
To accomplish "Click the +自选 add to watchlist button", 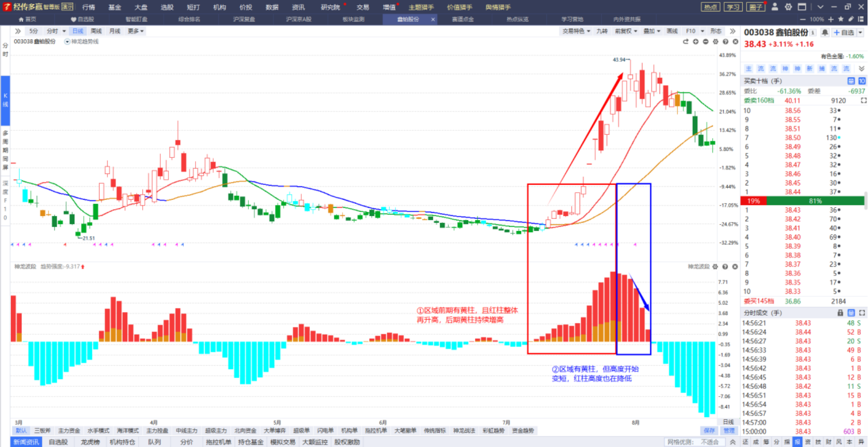I will pyautogui.click(x=845, y=32).
